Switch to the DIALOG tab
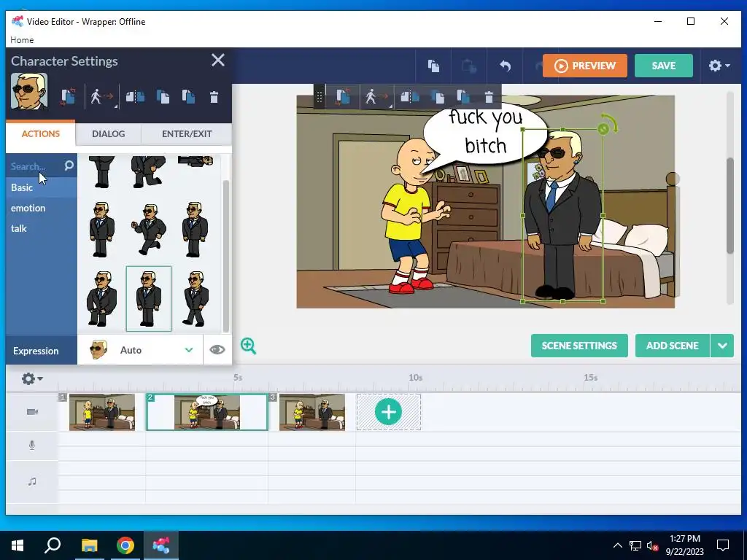The height and width of the screenshot is (560, 747). point(108,134)
